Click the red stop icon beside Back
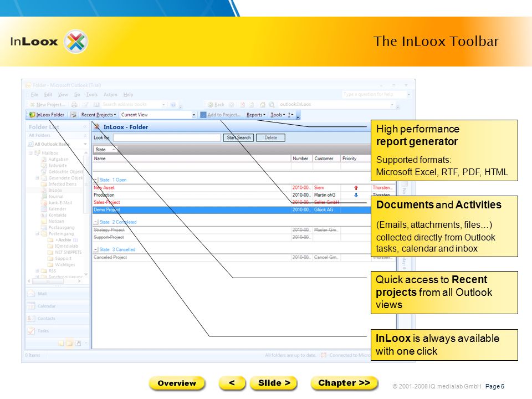The width and height of the screenshot is (532, 399). [242, 105]
